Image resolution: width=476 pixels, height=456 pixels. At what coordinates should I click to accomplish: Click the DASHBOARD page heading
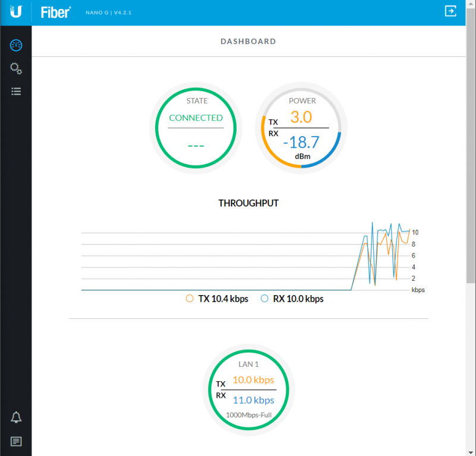pyautogui.click(x=248, y=42)
